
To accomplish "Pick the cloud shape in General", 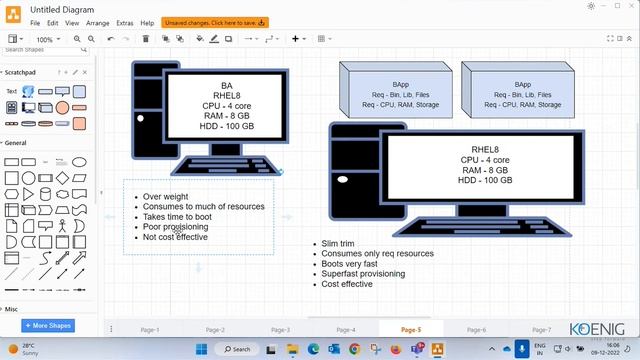I will pyautogui.click(x=62, y=194).
